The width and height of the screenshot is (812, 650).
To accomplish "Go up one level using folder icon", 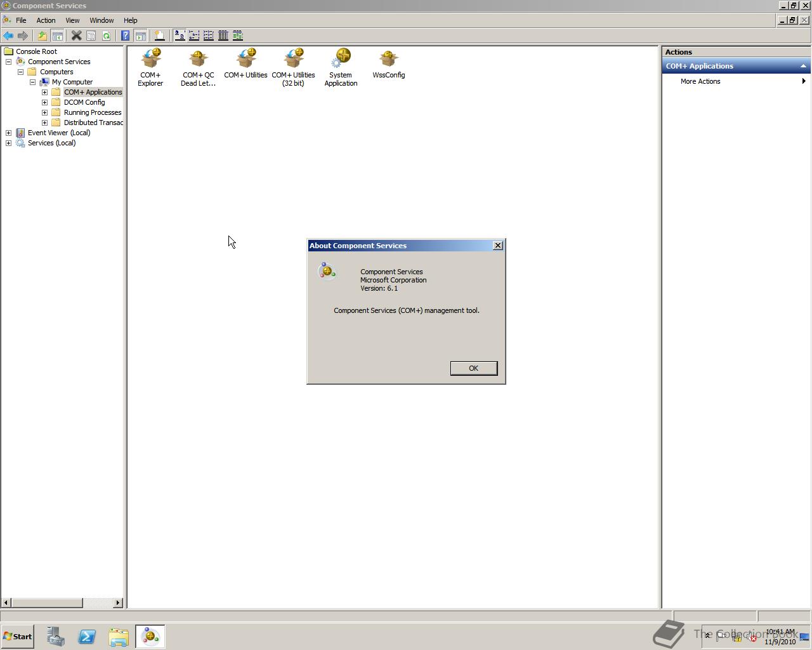I will 43,36.
